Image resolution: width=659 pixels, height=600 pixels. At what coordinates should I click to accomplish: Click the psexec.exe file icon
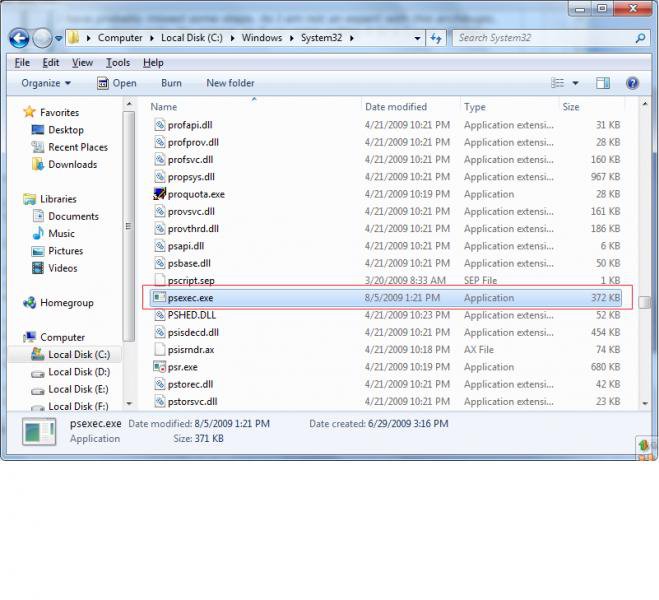point(159,297)
